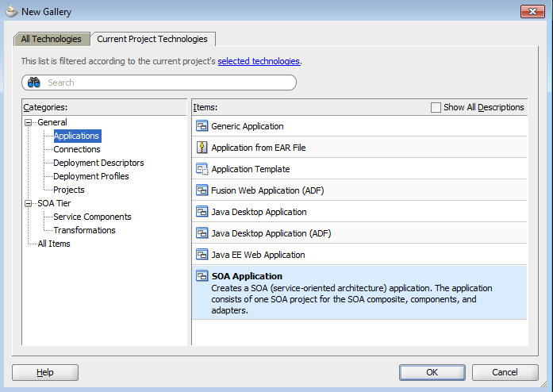553x392 pixels.
Task: Select Service Components under SOA Tier
Action: (x=92, y=217)
